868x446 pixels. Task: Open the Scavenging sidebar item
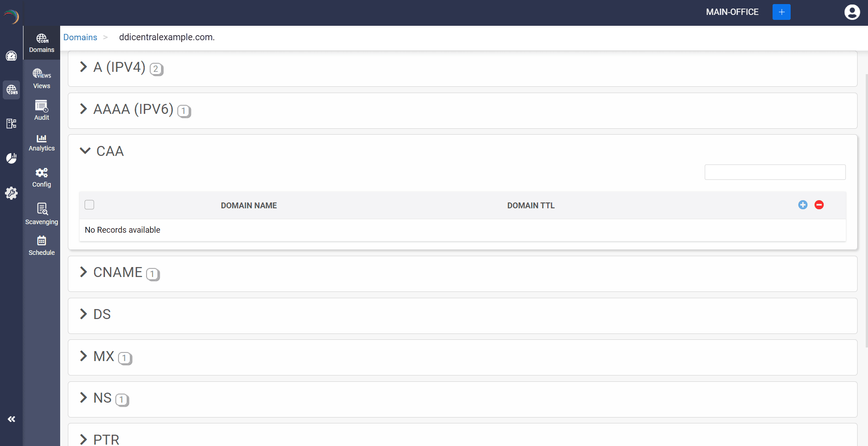tap(42, 214)
